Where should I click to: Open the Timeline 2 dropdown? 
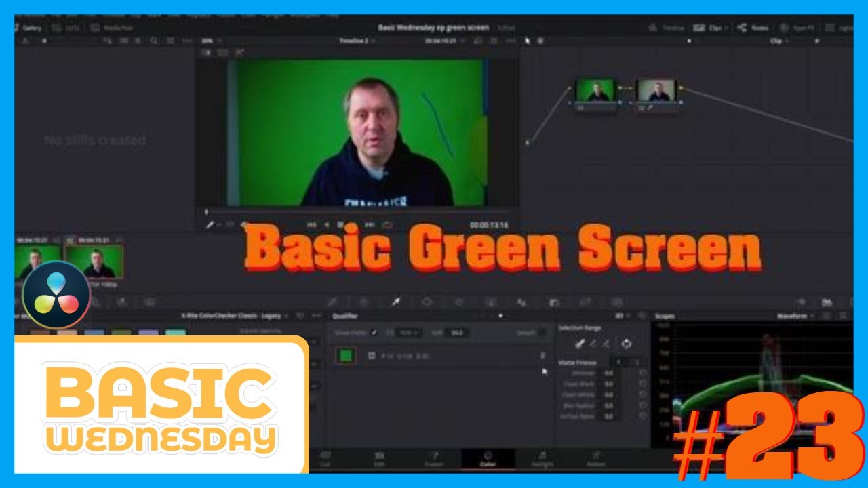[357, 41]
